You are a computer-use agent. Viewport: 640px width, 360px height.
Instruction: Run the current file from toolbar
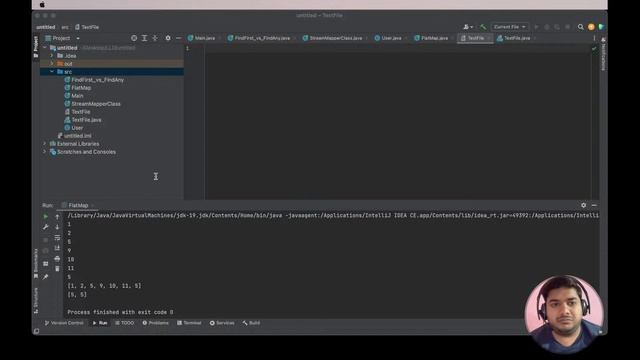536,27
